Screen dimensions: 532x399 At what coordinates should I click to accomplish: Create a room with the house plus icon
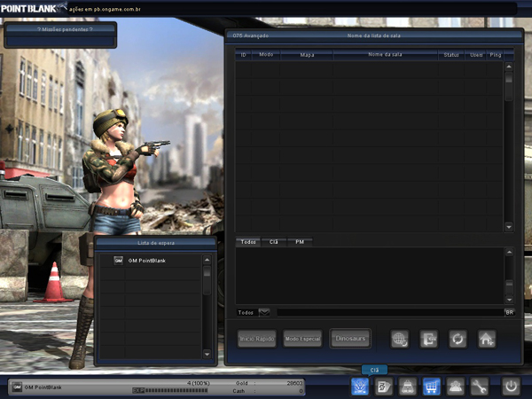[487, 339]
